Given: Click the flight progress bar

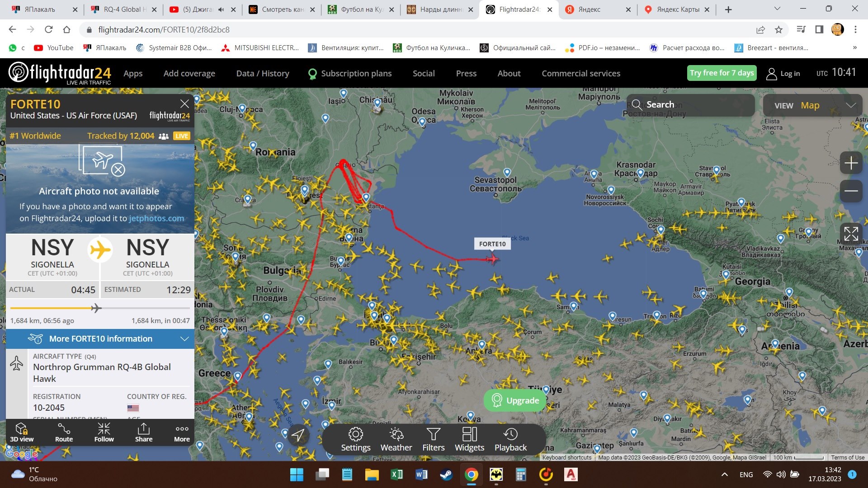Looking at the screenshot, I should [100, 308].
